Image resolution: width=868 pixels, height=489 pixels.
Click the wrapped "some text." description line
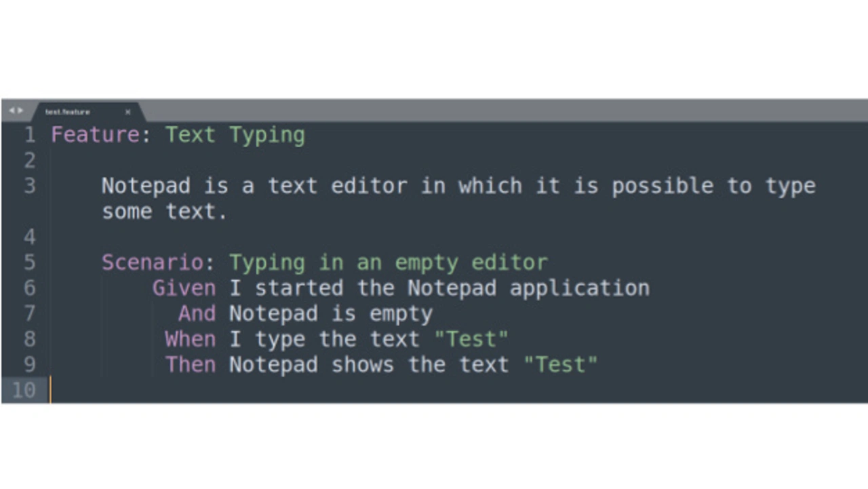(x=164, y=212)
